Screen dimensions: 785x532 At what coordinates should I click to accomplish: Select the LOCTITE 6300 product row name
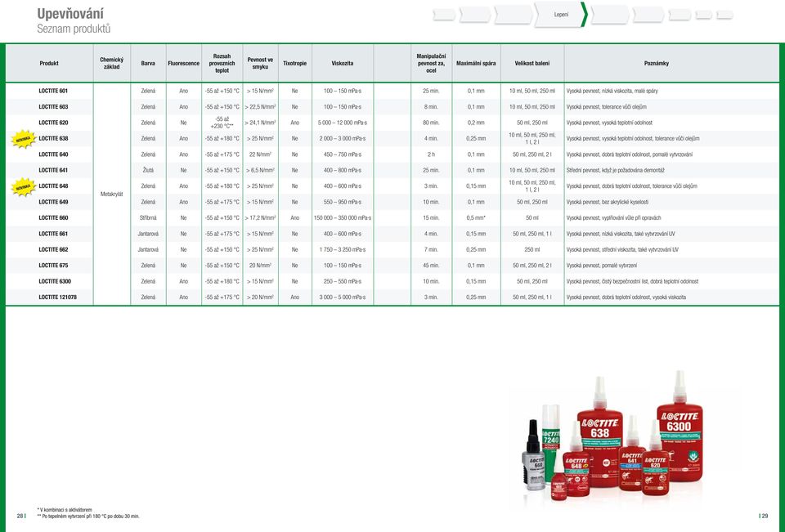(x=55, y=282)
